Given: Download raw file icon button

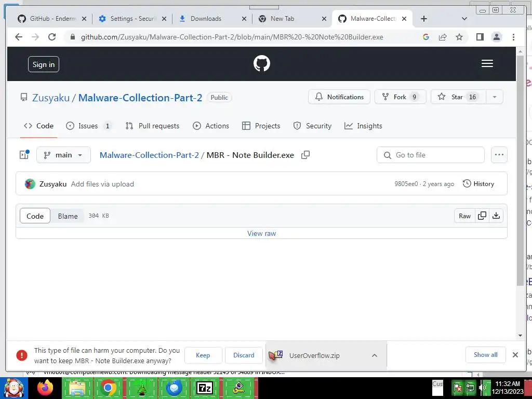Looking at the screenshot, I should (x=496, y=216).
